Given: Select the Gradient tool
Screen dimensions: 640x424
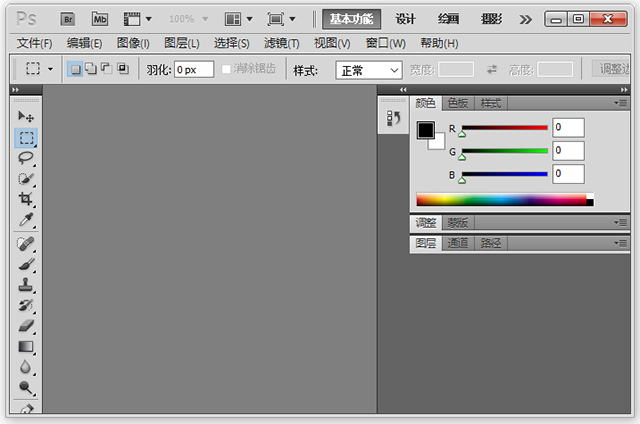Looking at the screenshot, I should 26,346.
